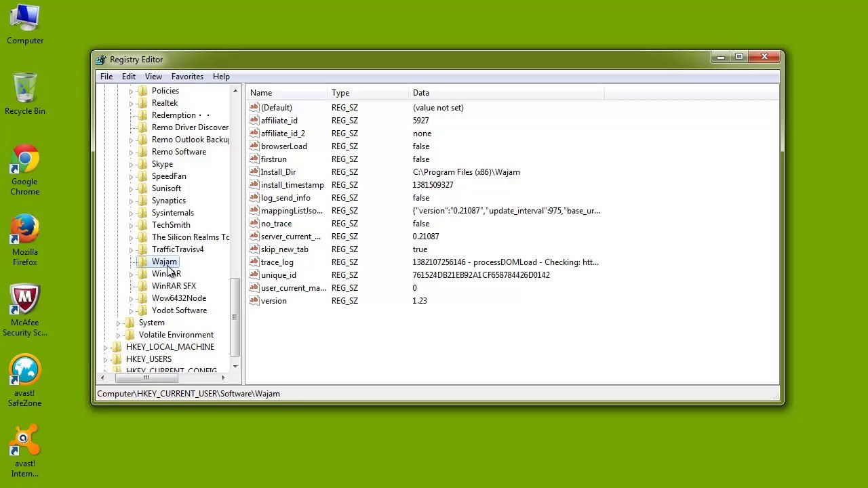Click the status bar registry path
The image size is (868, 488).
(189, 394)
